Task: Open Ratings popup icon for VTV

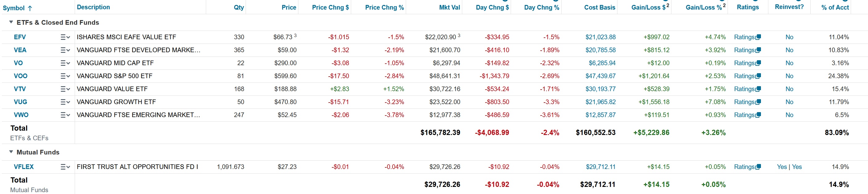Action: [758, 89]
